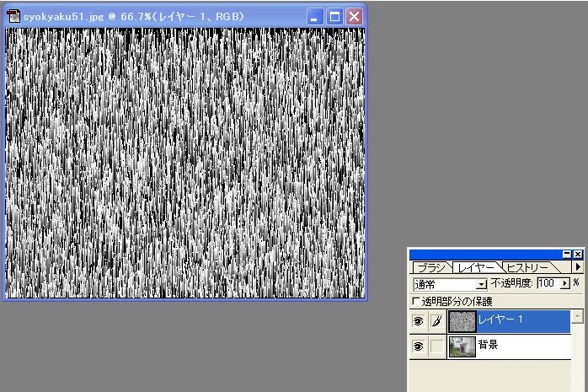Screen dimensions: 588x392
Task: Select the 背景 layer thumbnail
Action: pos(462,346)
